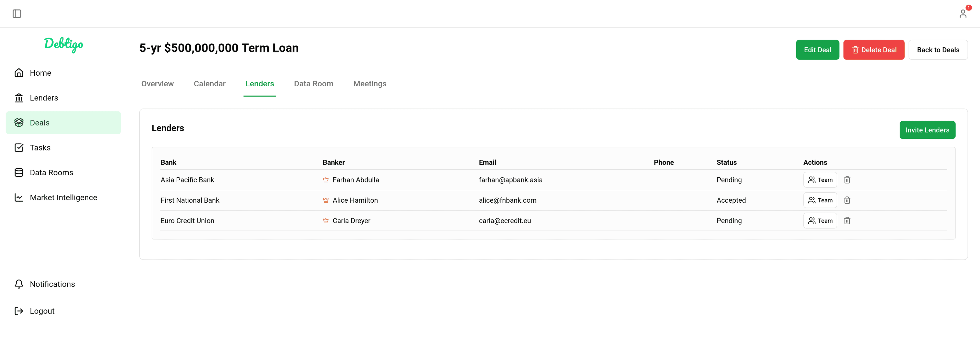Open the Market Intelligence chart icon
980x359 pixels.
pyautogui.click(x=19, y=197)
